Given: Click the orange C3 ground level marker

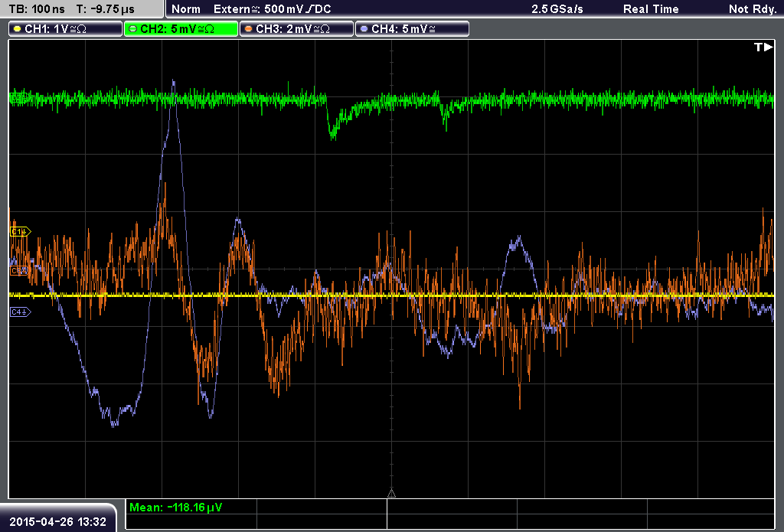Looking at the screenshot, I should pos(19,271).
